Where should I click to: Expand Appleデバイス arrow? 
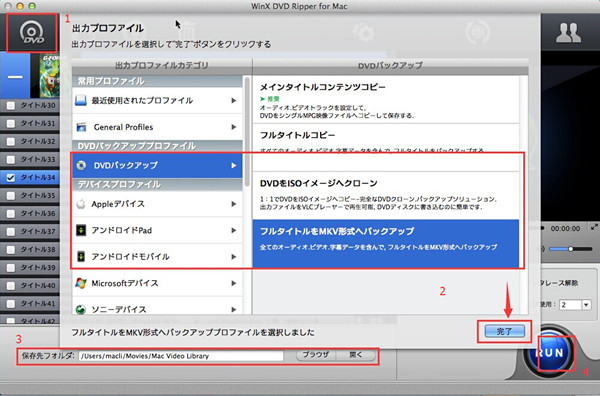coord(233,204)
